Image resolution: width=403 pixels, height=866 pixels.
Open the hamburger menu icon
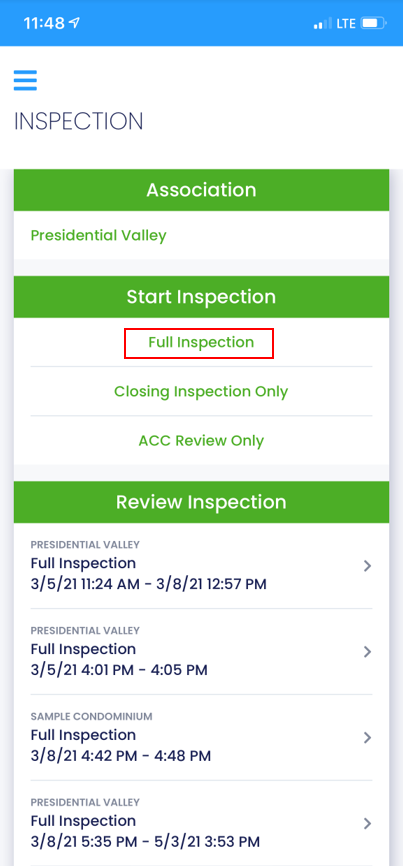[25, 81]
